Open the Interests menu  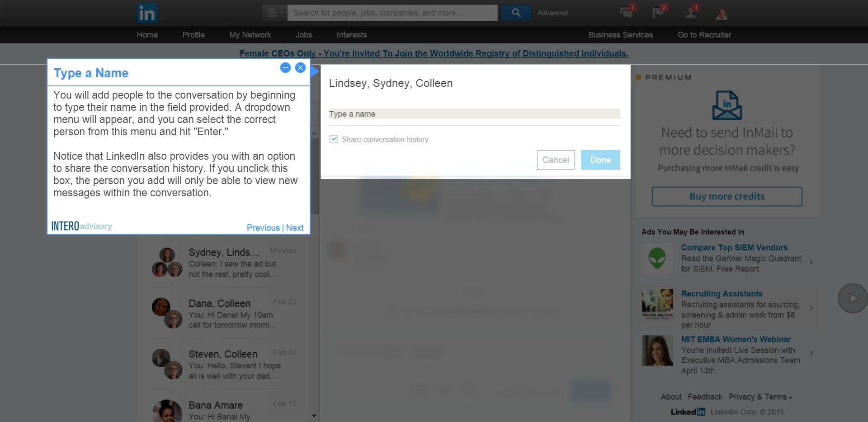click(x=352, y=35)
